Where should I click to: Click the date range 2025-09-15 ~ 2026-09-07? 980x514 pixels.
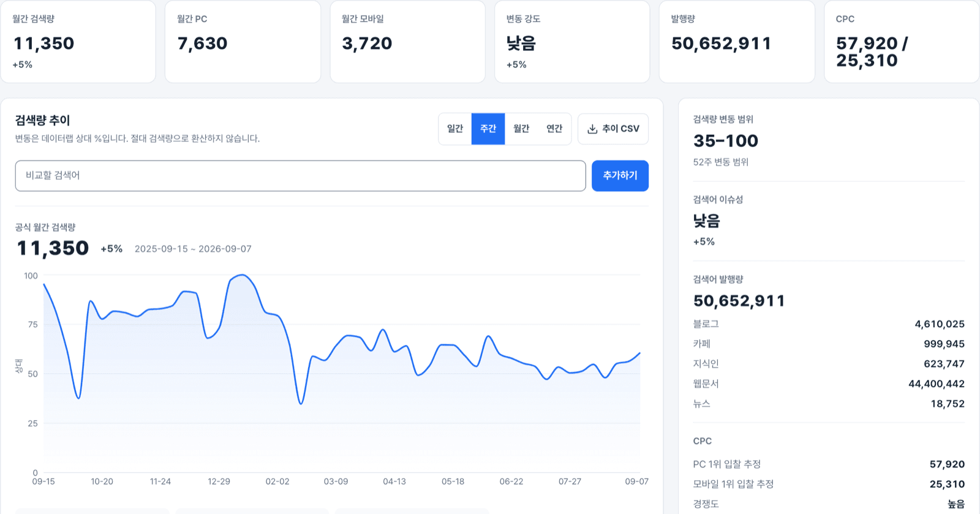click(x=193, y=249)
